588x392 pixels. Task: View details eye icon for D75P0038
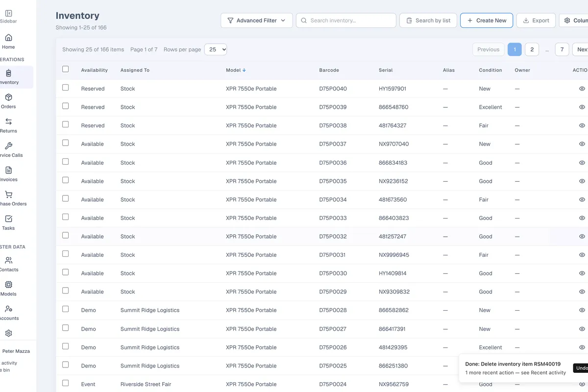pos(582,125)
